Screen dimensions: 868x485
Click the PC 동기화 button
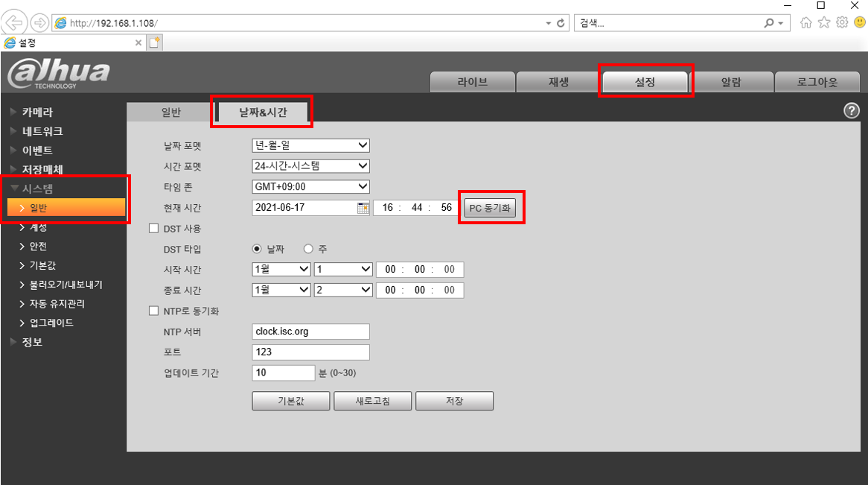(x=490, y=208)
